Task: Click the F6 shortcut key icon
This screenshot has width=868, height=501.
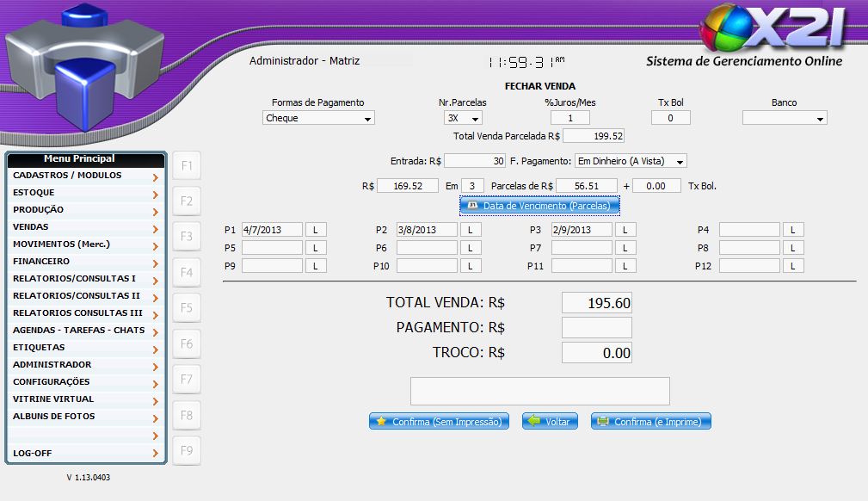Action: (187, 343)
